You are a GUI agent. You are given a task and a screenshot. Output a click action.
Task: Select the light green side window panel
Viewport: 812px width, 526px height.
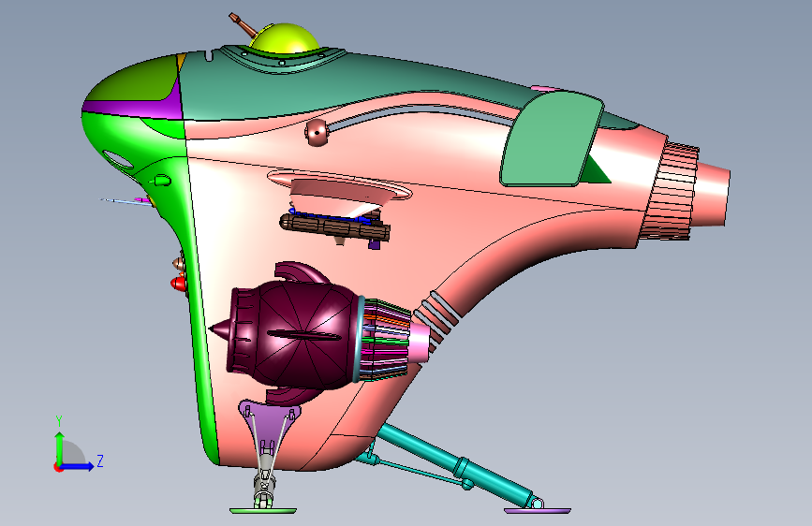pos(552,139)
